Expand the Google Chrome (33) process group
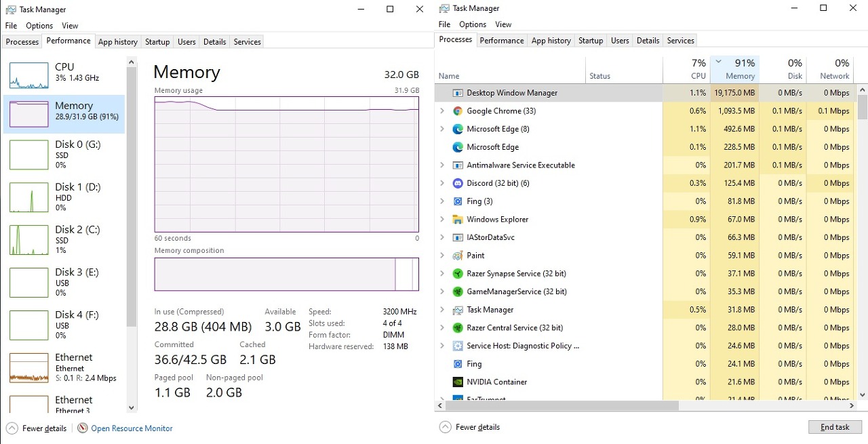The width and height of the screenshot is (868, 444). [443, 111]
